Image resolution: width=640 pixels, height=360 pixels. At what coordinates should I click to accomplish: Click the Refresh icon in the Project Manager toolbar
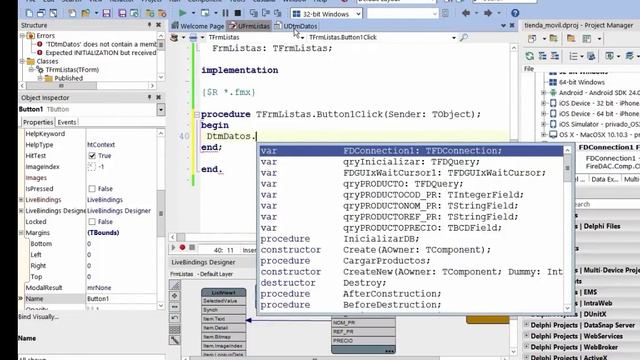[530, 56]
